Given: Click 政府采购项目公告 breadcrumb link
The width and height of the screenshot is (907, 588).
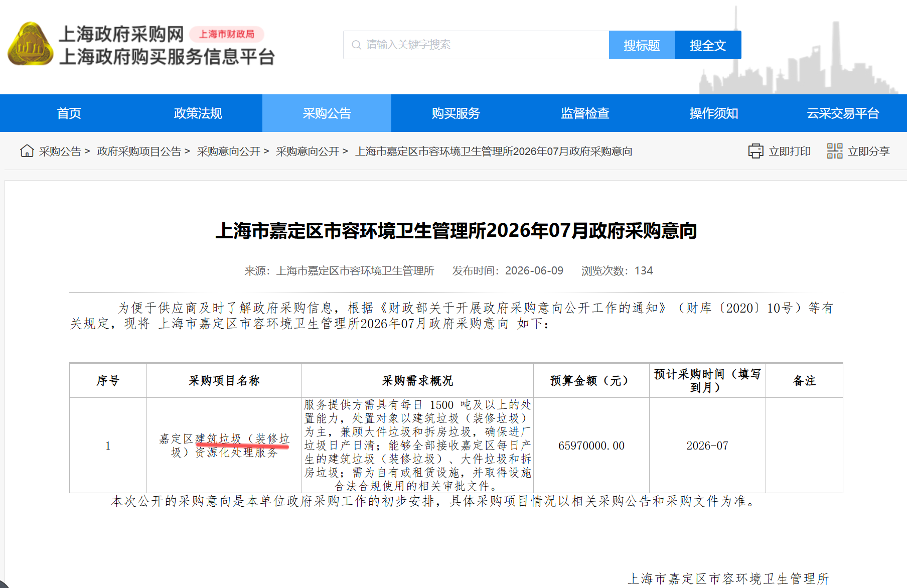Looking at the screenshot, I should (x=139, y=152).
